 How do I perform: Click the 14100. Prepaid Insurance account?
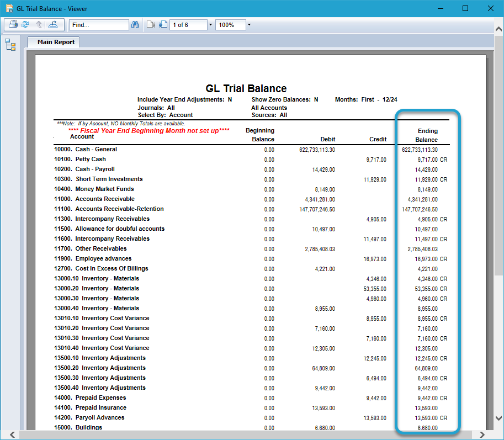coord(90,407)
